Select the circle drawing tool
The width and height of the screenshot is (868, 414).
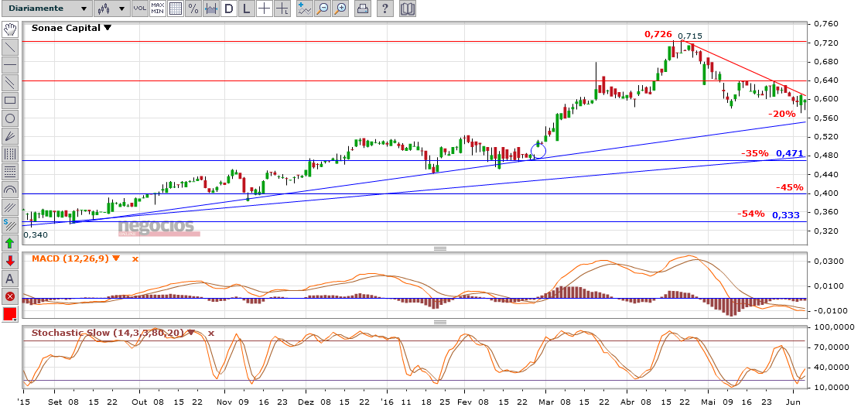pos(10,118)
